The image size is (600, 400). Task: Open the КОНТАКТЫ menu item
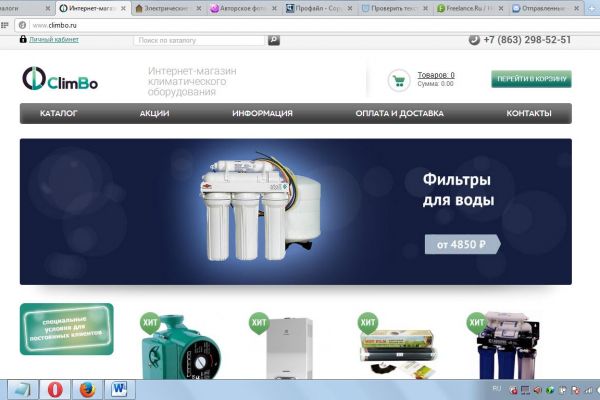529,113
